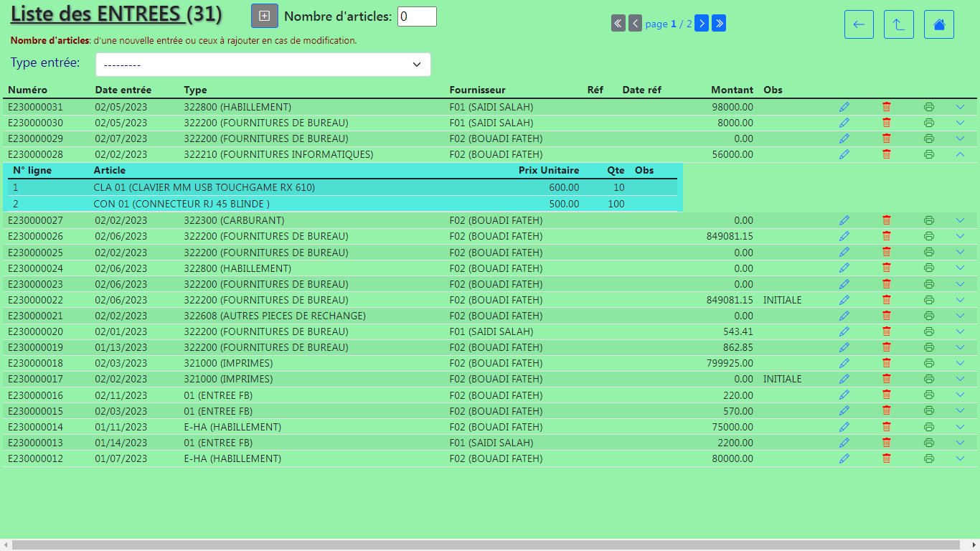Screen dimensions: 980x551
Task: Edit entry E230000012 with pencil icon
Action: 844,458
